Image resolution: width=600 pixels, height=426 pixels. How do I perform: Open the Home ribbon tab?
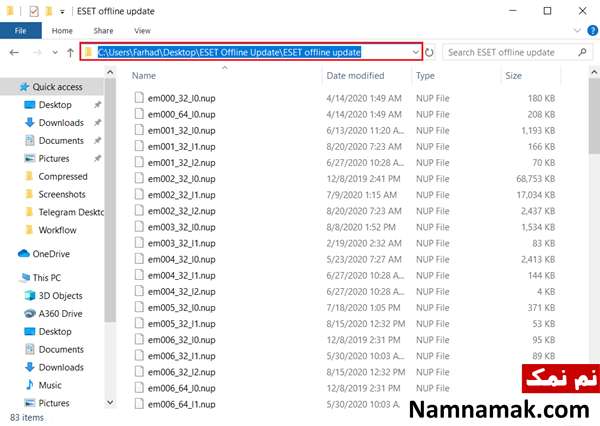click(x=62, y=31)
